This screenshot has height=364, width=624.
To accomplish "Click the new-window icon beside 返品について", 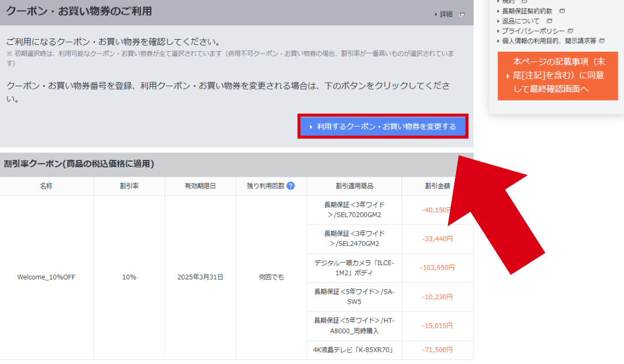I will click(549, 21).
